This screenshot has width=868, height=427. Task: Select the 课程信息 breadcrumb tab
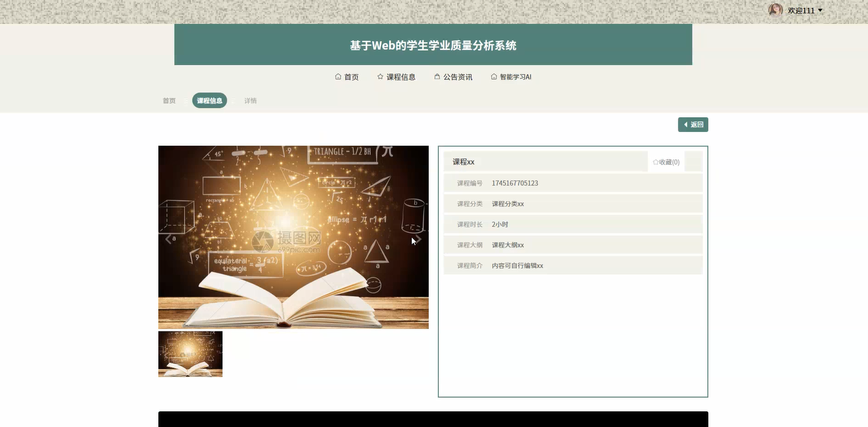pos(209,100)
